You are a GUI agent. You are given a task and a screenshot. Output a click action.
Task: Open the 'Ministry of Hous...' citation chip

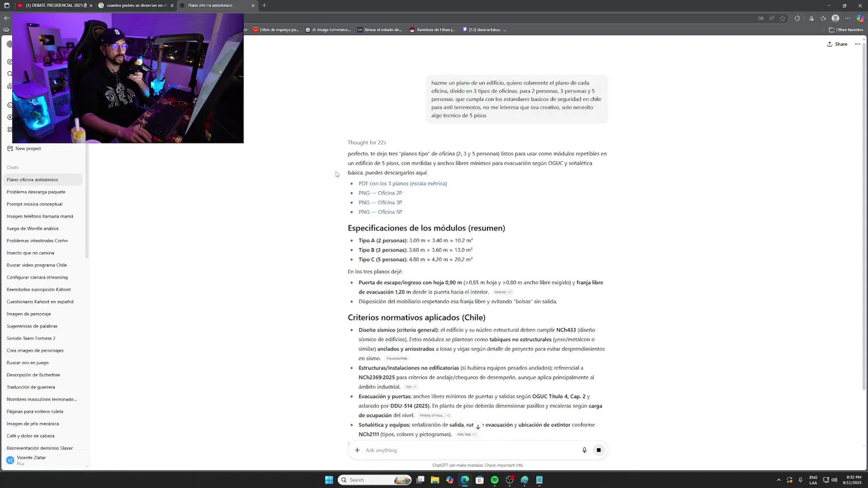(x=434, y=415)
